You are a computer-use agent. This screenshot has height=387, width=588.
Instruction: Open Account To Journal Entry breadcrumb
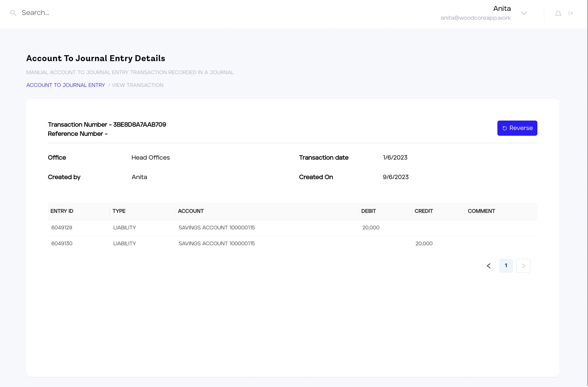click(x=66, y=85)
